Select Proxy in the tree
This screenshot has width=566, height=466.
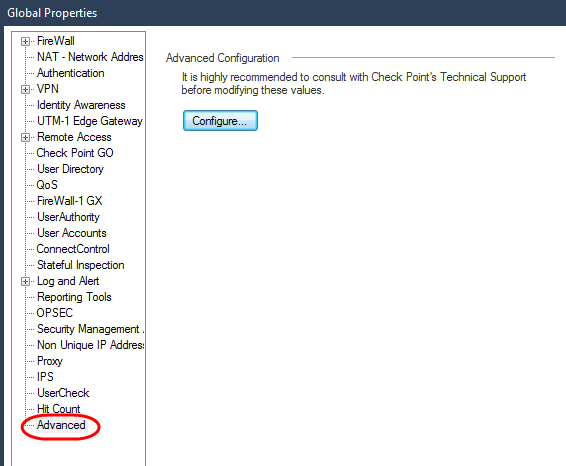[x=50, y=361]
